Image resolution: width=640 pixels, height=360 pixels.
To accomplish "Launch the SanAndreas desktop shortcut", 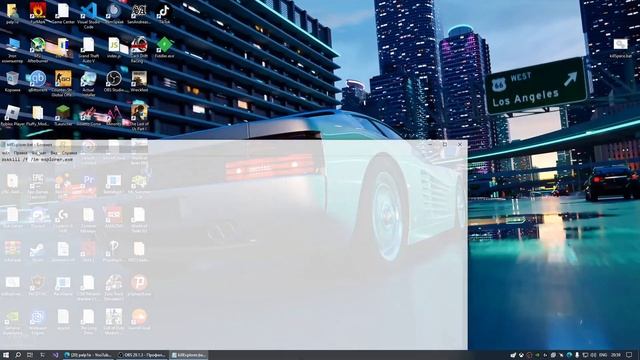I will 139,13.
